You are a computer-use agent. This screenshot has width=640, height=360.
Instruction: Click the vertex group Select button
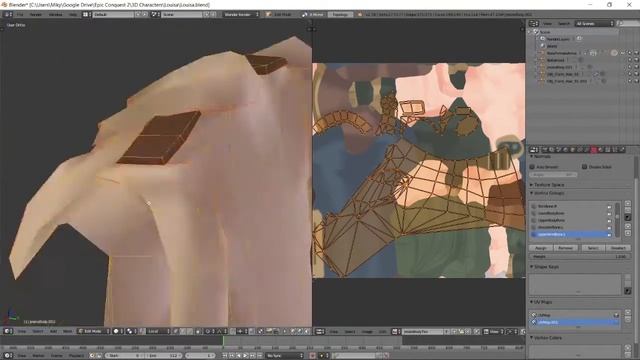(593, 248)
